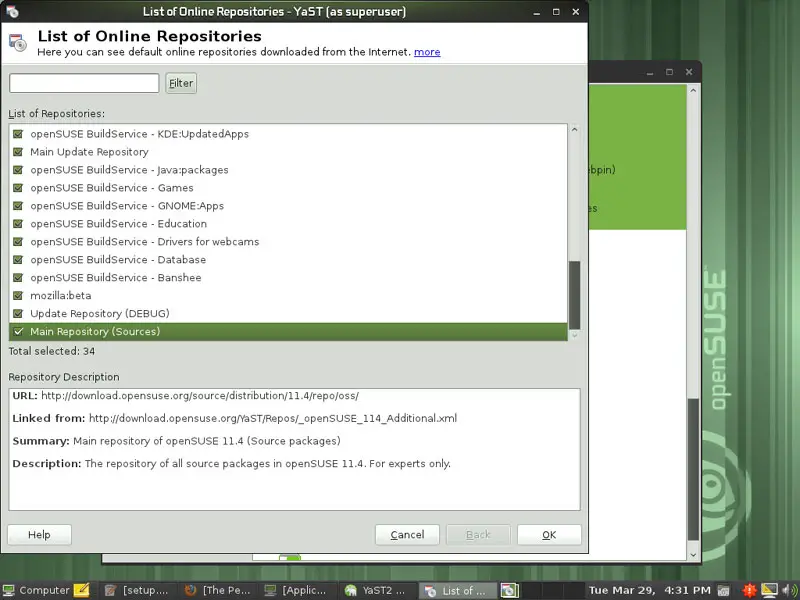Switch to the [Applic... taskbar window
Viewport: 800px width, 600px height.
297,590
